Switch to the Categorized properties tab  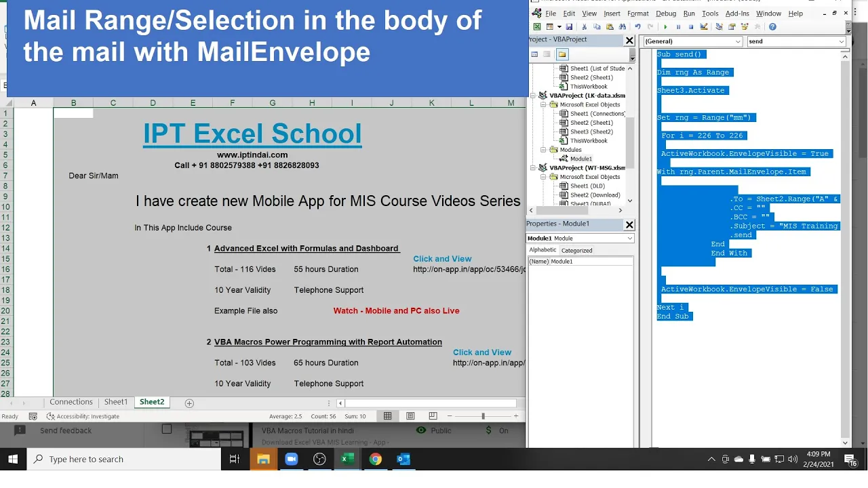pos(576,250)
